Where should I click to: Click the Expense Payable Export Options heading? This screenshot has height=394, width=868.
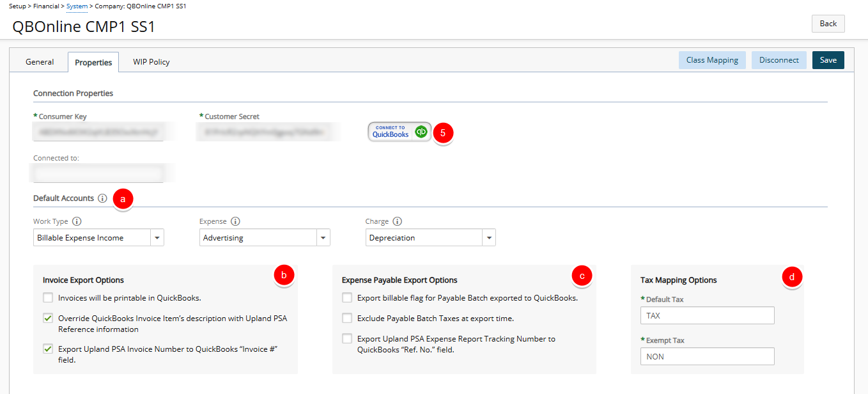coord(399,280)
